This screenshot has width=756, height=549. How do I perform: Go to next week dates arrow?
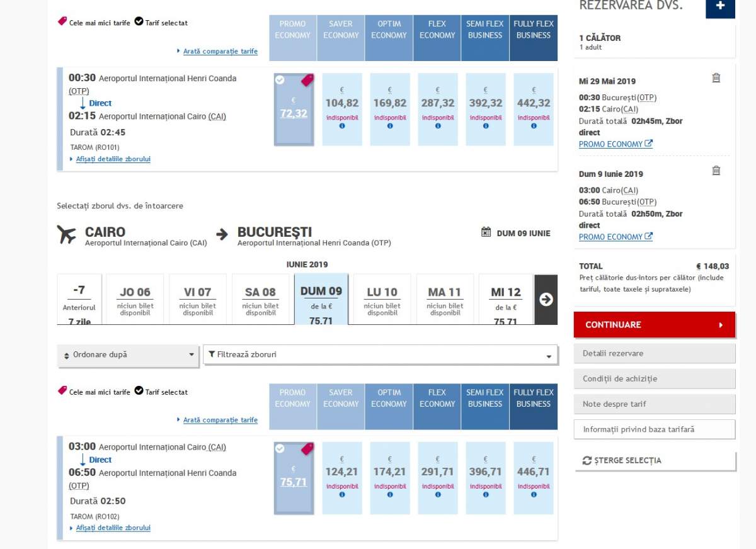point(546,300)
